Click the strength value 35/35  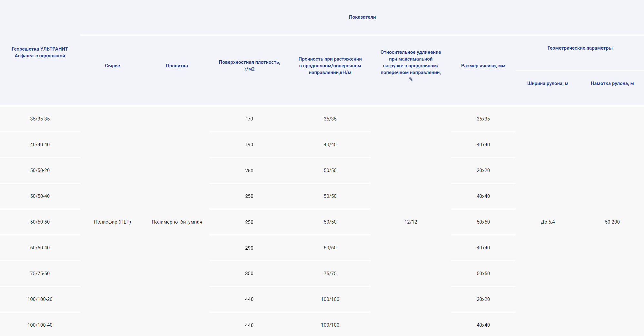tap(330, 119)
